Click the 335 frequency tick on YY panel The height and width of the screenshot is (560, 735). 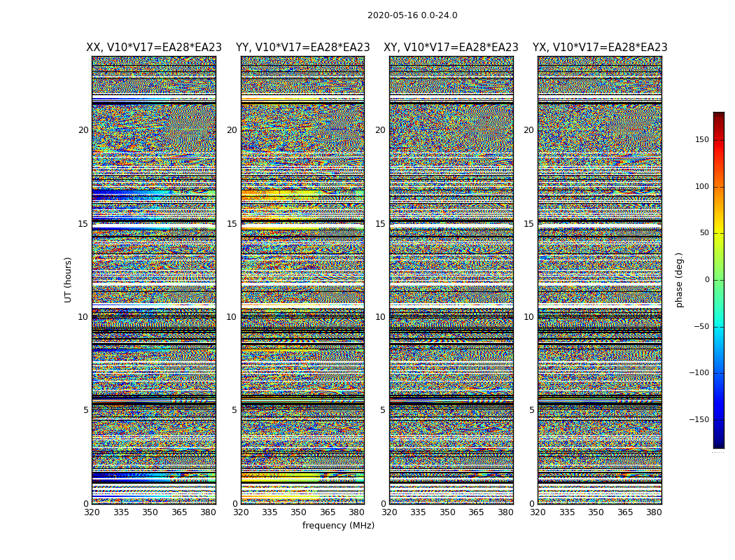(x=269, y=512)
